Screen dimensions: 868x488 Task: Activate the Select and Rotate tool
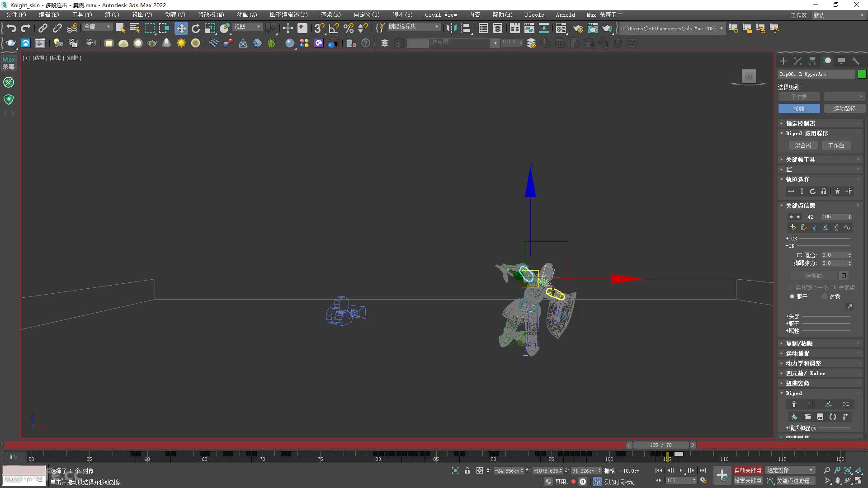[x=196, y=28]
